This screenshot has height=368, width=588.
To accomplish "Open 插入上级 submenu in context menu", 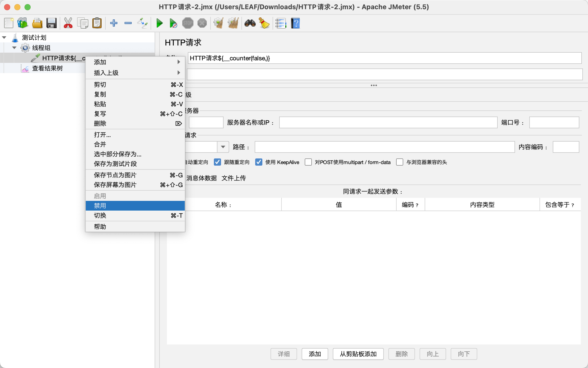I will [x=135, y=73].
